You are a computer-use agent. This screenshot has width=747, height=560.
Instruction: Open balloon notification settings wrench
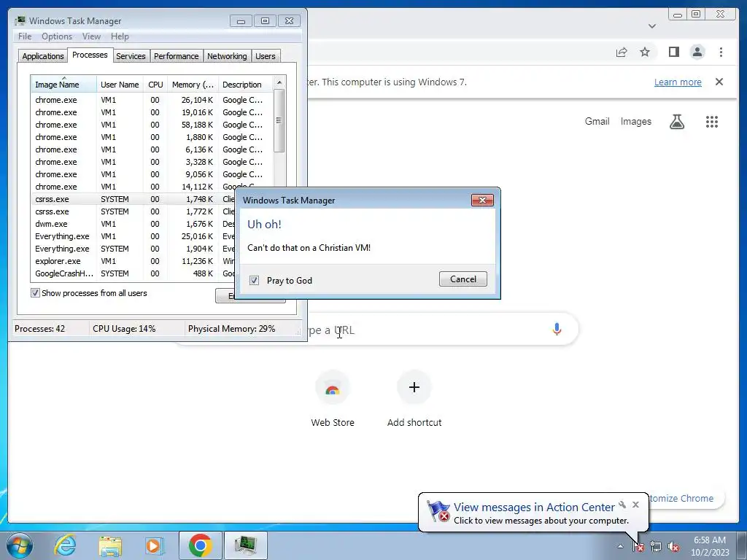point(622,505)
